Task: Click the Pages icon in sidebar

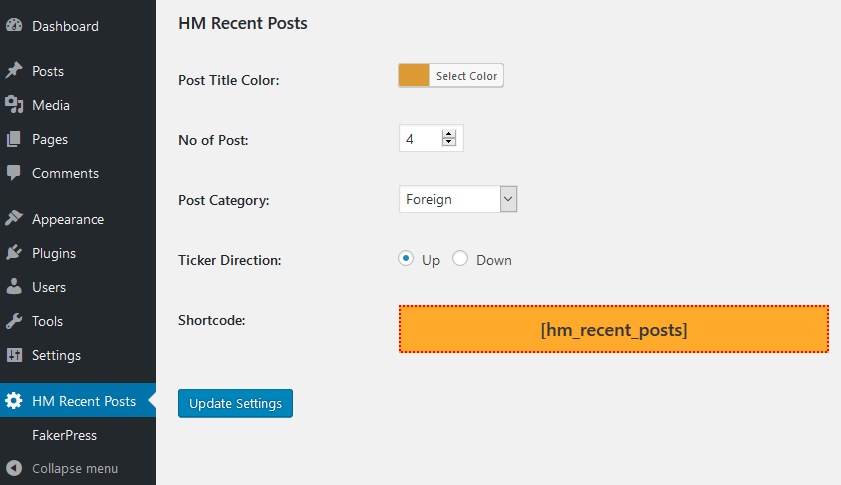Action: [x=14, y=139]
